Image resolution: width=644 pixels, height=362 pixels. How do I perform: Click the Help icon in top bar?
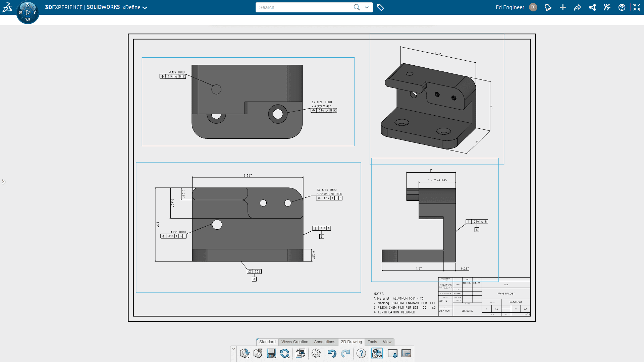pyautogui.click(x=622, y=7)
